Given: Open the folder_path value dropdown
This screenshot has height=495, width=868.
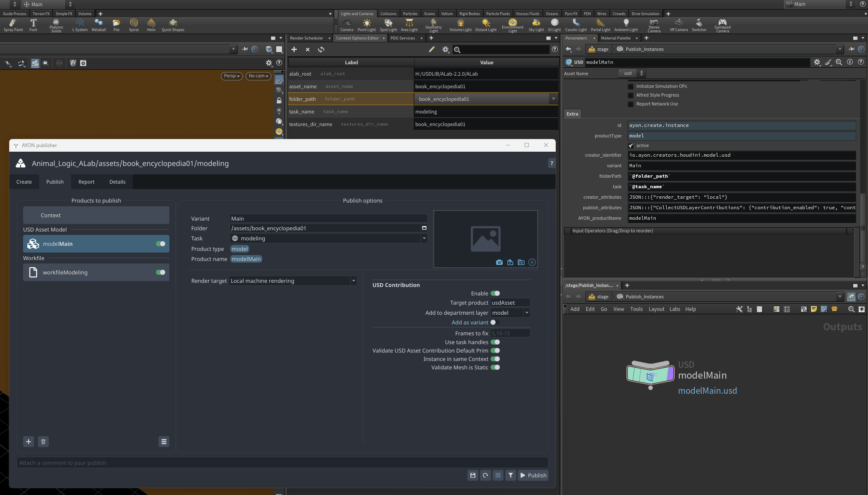Looking at the screenshot, I should pyautogui.click(x=553, y=99).
